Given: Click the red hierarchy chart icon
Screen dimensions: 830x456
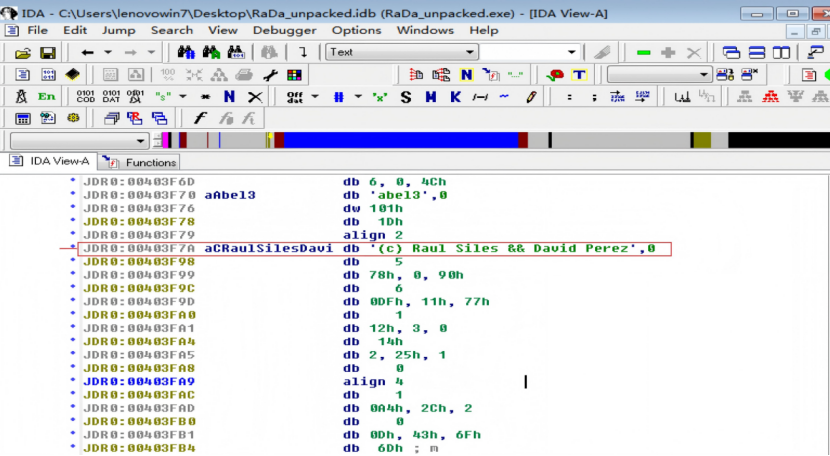Looking at the screenshot, I should (770, 96).
